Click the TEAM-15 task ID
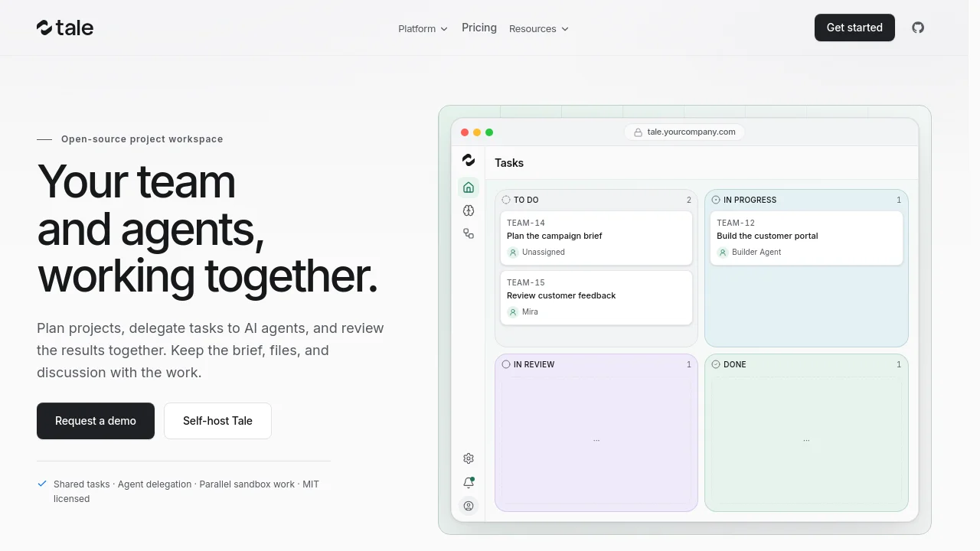The image size is (980, 551). click(526, 282)
